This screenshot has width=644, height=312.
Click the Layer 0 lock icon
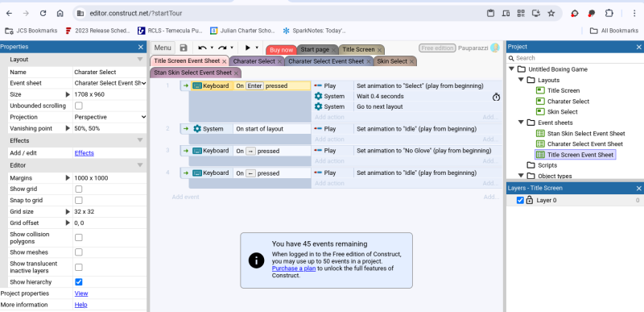click(529, 200)
